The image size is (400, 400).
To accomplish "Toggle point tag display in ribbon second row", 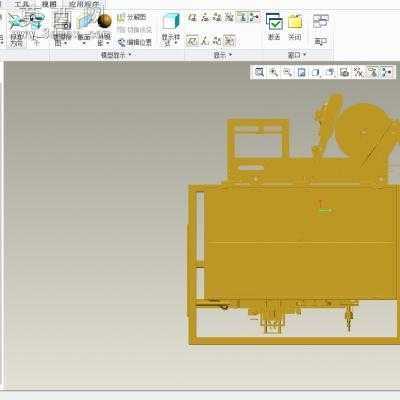I will 217,41.
